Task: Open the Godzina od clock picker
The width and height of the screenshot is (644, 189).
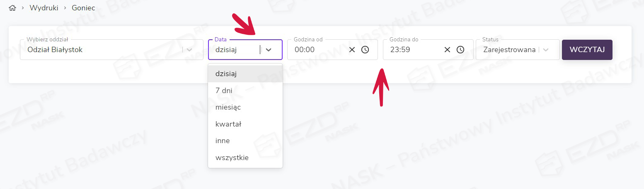Action: click(x=365, y=50)
